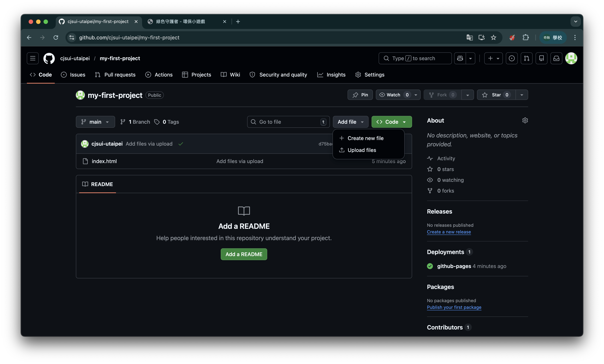604x364 pixels.
Task: Expand the Star lists dropdown arrow
Action: pos(522,95)
